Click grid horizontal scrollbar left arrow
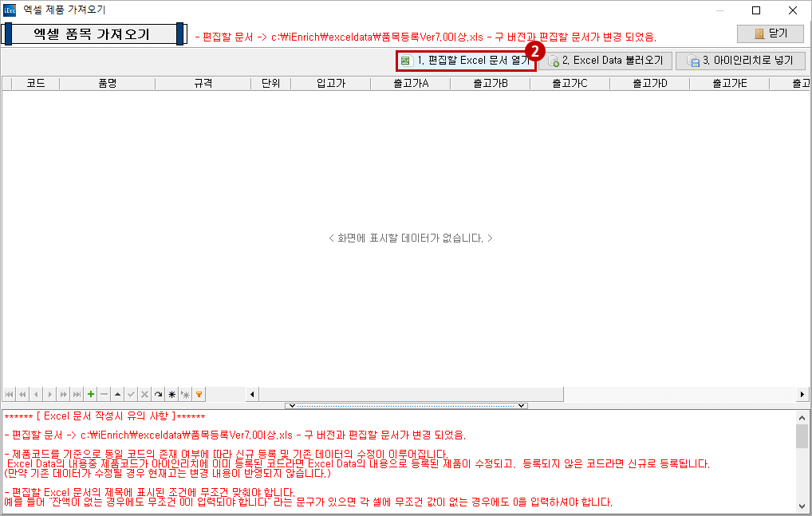Viewport: 812px width, 516px height. (x=252, y=394)
